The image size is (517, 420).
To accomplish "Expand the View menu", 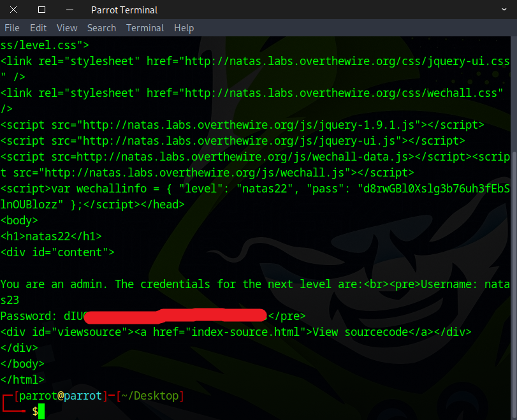I will tap(67, 28).
